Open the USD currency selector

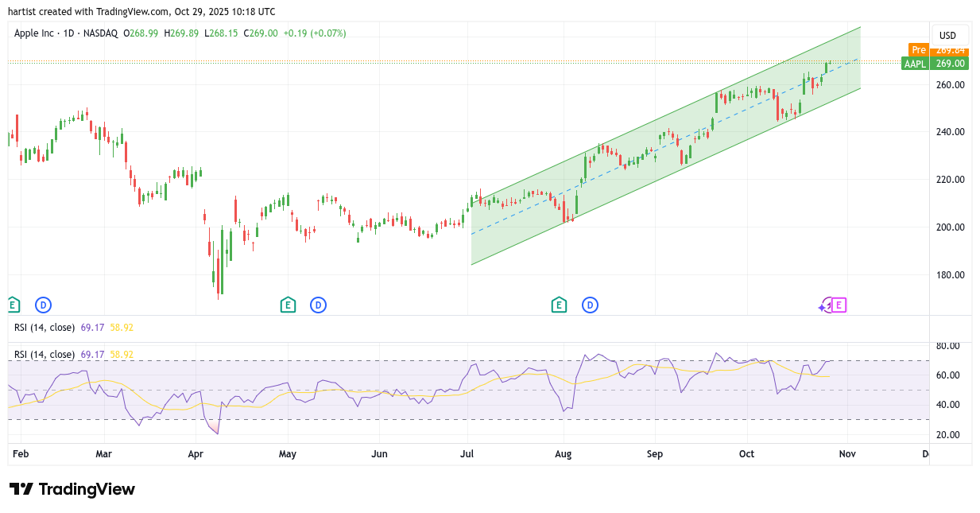tap(947, 35)
